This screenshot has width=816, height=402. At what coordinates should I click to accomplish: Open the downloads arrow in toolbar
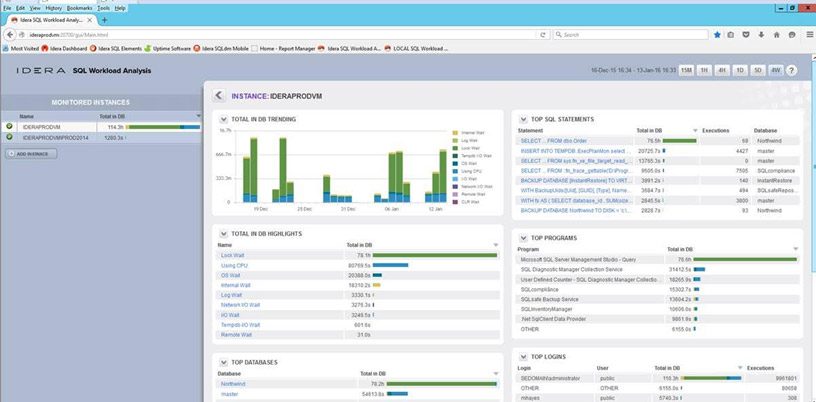[x=761, y=35]
